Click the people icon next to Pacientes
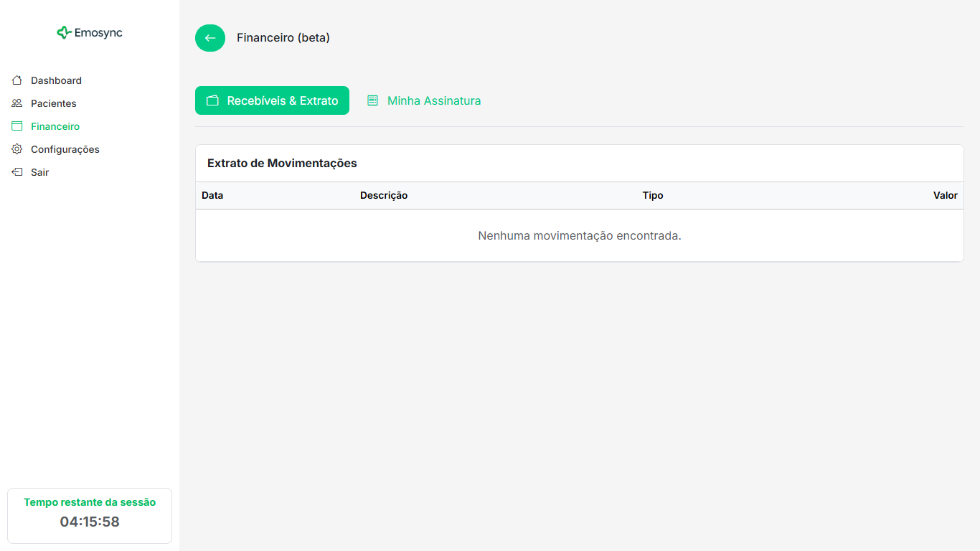Viewport: 980px width, 551px height. (16, 103)
